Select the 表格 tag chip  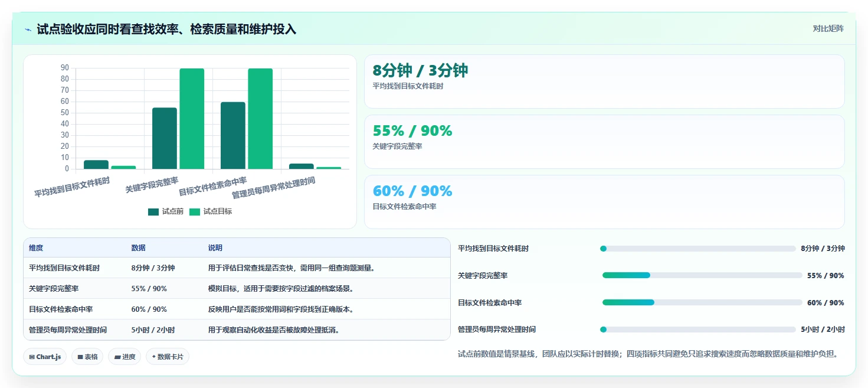(87, 357)
